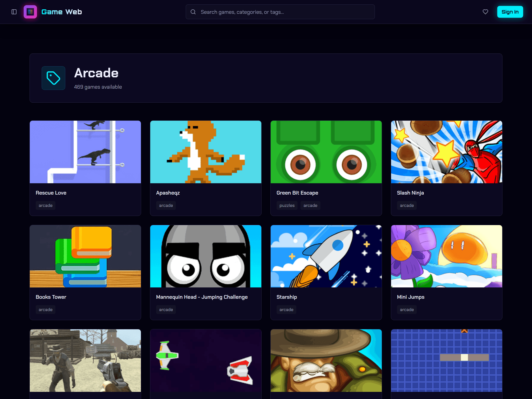Viewport: 532px width, 399px height.
Task: Click the Slash Ninja title
Action: point(410,193)
